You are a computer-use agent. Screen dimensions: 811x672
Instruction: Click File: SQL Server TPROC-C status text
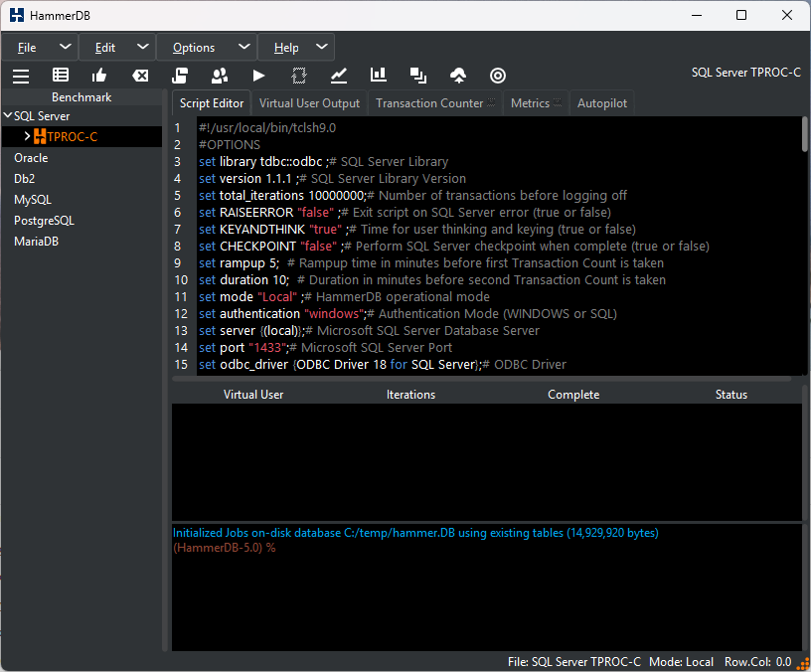pos(574,662)
